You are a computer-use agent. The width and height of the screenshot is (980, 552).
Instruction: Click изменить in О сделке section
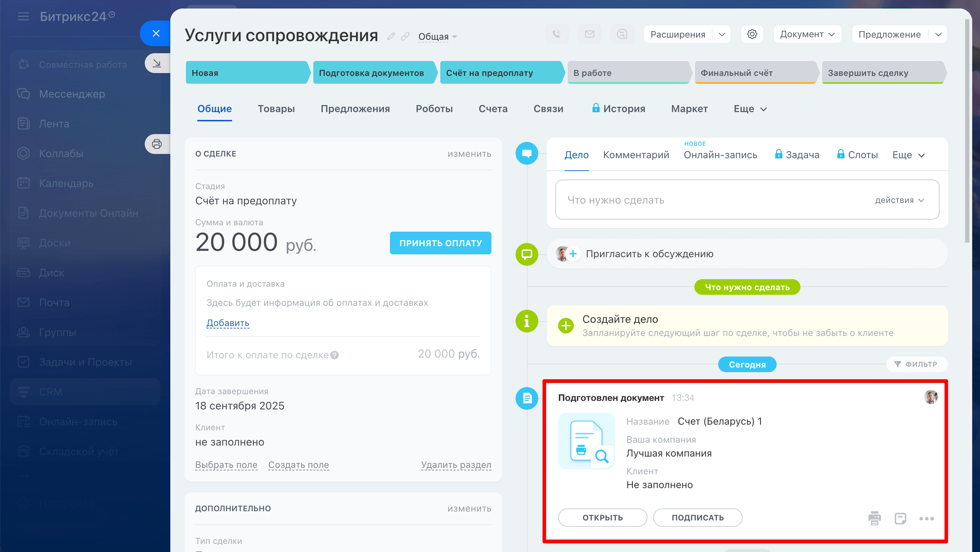(469, 154)
